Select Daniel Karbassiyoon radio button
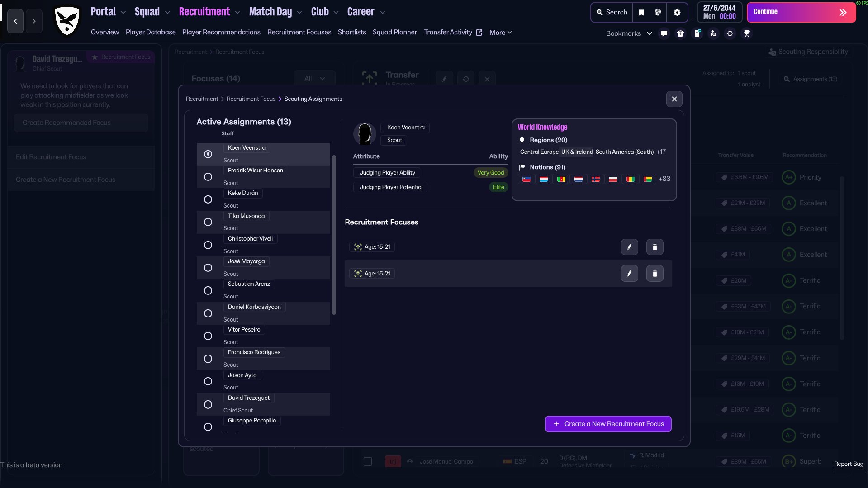 tap(208, 313)
